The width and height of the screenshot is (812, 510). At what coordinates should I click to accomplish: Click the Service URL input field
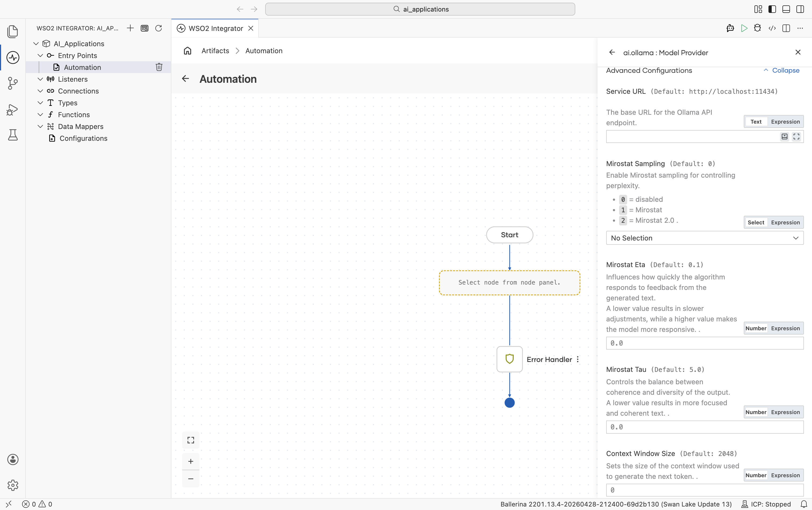pyautogui.click(x=705, y=137)
